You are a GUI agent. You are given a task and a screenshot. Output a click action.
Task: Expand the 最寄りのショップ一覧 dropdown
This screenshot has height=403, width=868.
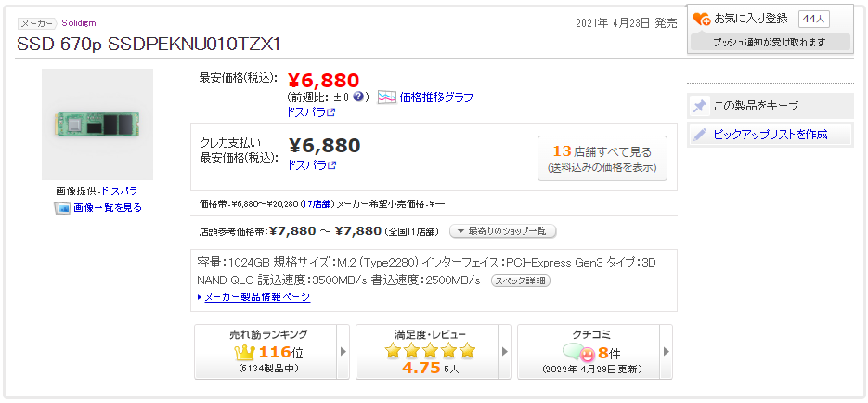pyautogui.click(x=502, y=231)
